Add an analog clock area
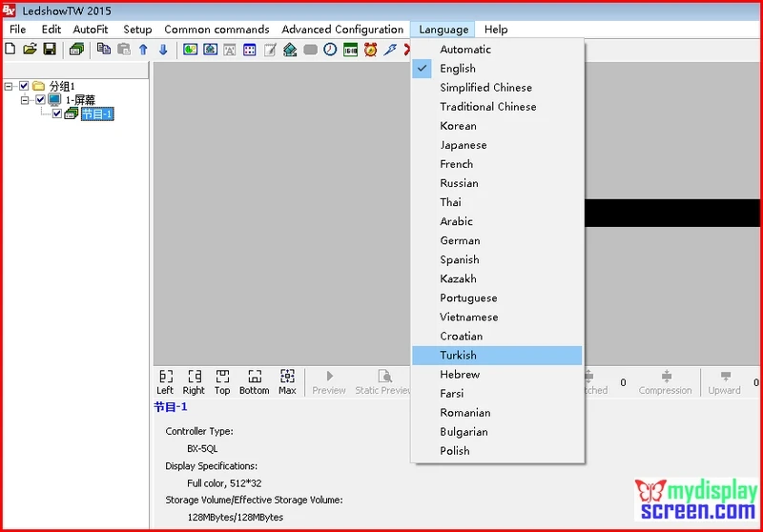Viewport: 763px width, 532px height. pos(330,50)
